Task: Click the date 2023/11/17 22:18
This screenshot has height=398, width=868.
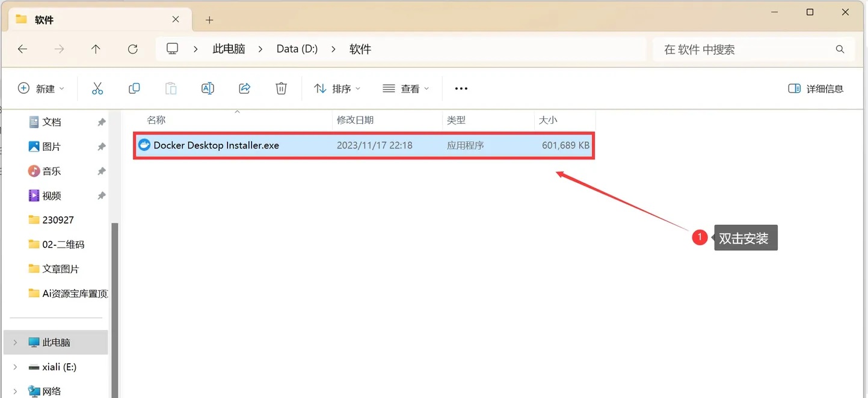Action: 374,145
